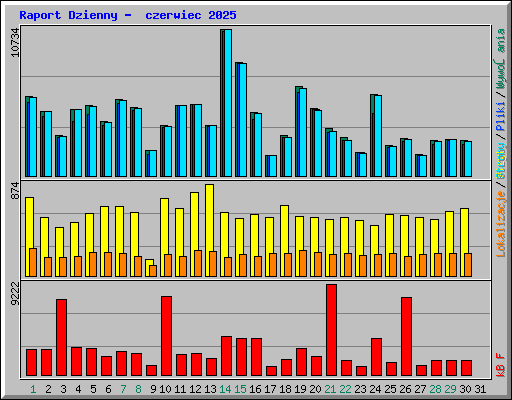This screenshot has height=400, width=512.
Task: Click the green day 1 axis label
Action: pos(33,389)
